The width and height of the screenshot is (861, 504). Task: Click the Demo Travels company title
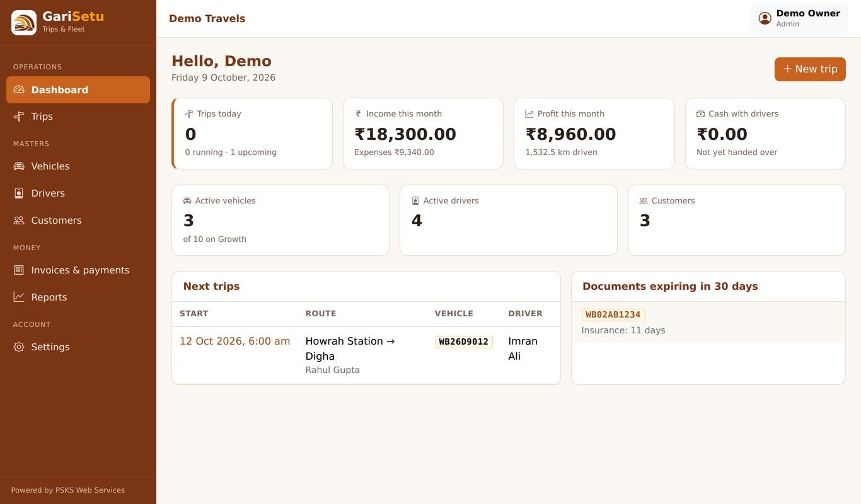click(207, 18)
